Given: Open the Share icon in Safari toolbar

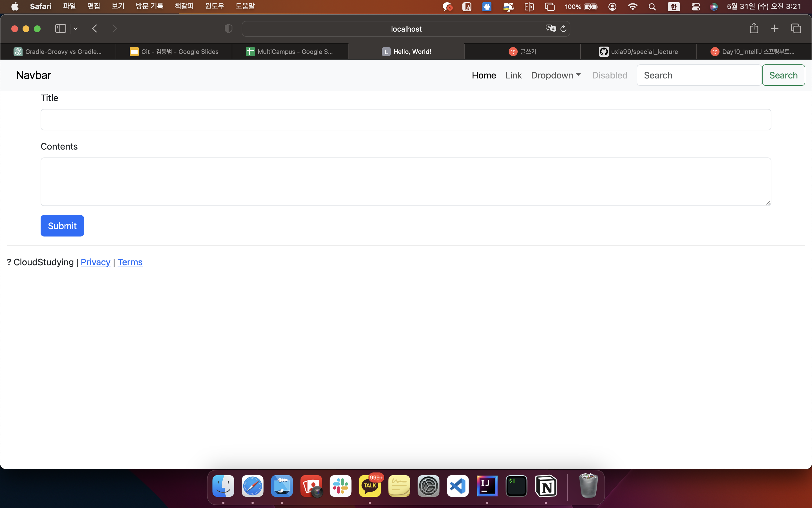Looking at the screenshot, I should tap(754, 28).
